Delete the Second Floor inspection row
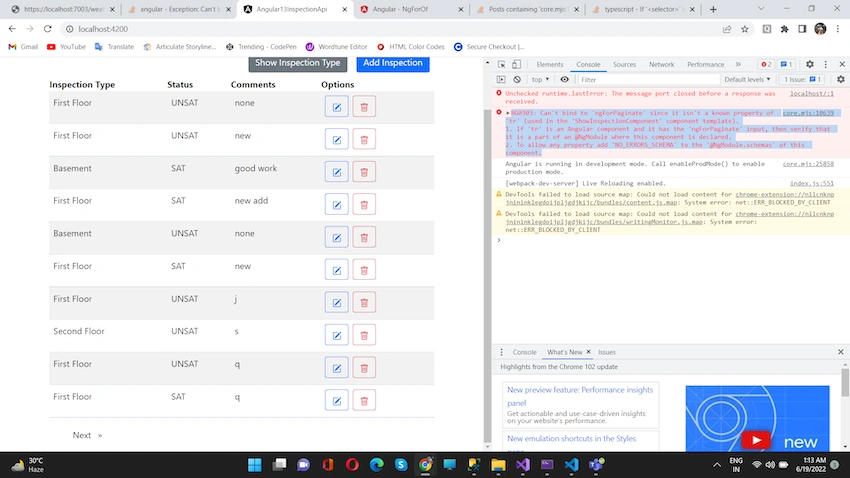The width and height of the screenshot is (850, 478). coord(364,335)
